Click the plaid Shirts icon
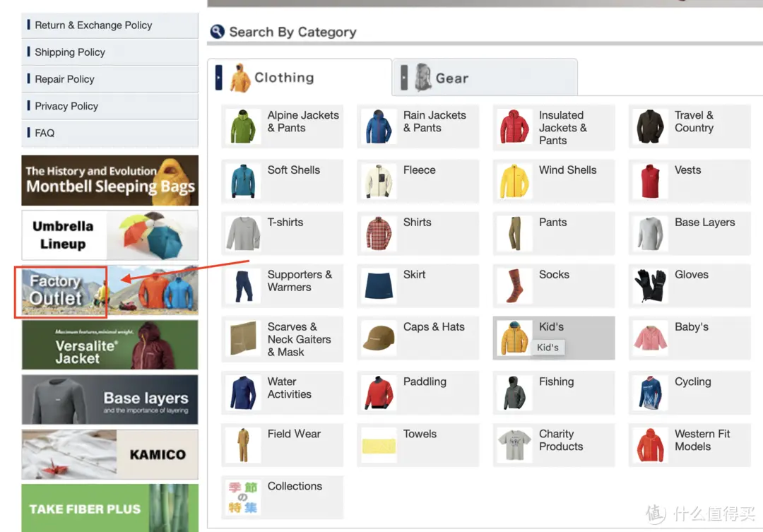Screen dimensions: 763x532 (x=379, y=234)
